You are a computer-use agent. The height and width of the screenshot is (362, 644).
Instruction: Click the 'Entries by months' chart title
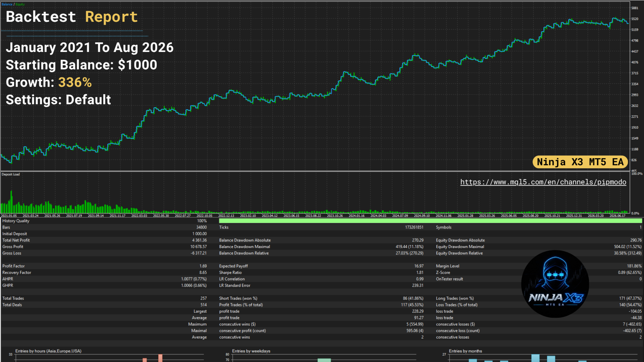[466, 351]
